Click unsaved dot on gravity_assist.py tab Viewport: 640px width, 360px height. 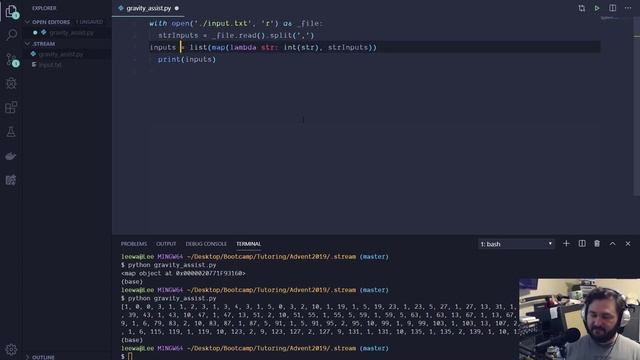[177, 8]
